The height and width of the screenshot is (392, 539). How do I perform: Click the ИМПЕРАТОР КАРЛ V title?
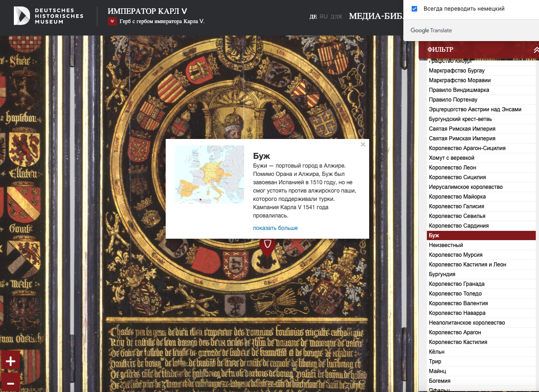click(148, 11)
